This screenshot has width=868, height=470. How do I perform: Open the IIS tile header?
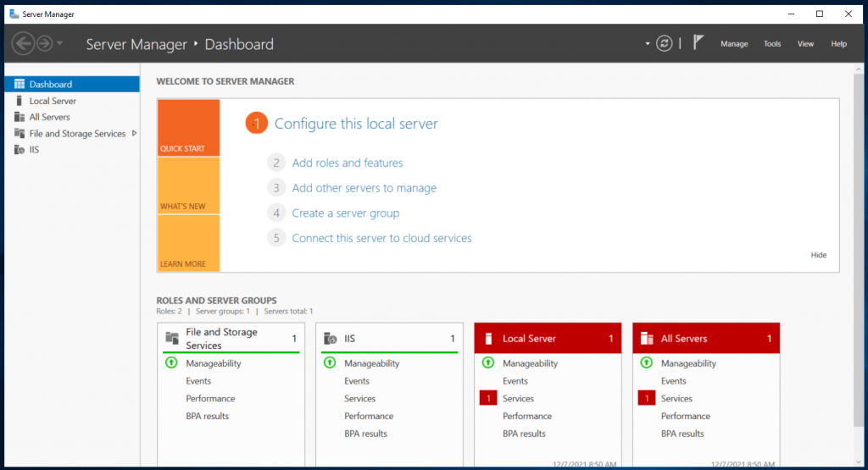389,339
